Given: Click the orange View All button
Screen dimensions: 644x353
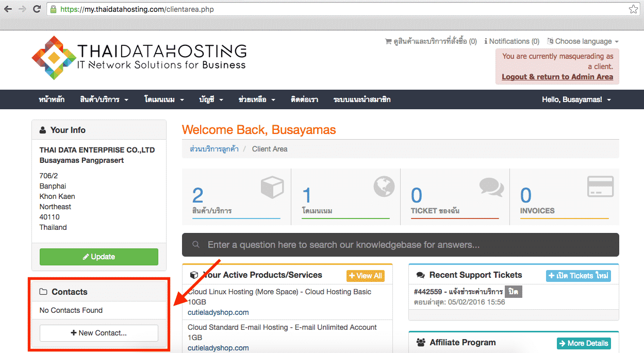Looking at the screenshot, I should [x=365, y=276].
